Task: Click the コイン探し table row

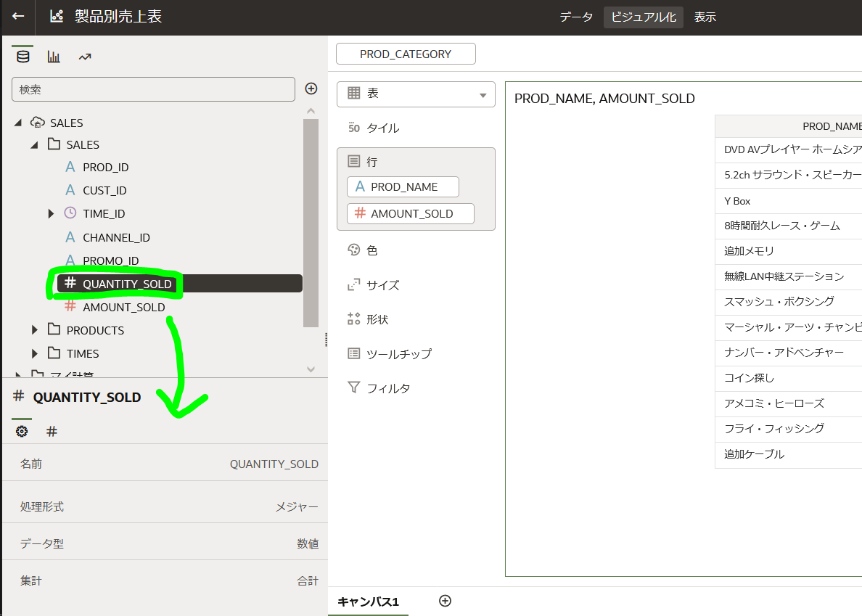Action: click(x=788, y=378)
